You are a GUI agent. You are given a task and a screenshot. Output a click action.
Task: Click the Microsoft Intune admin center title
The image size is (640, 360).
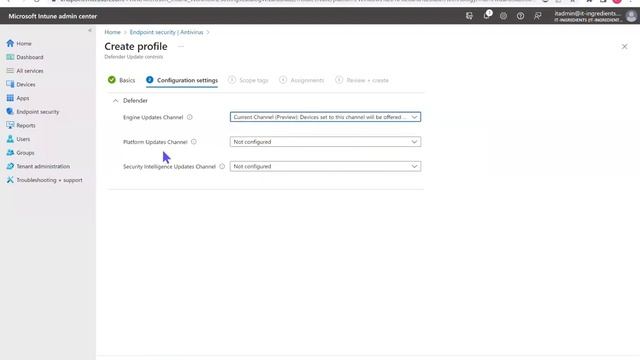(53, 16)
